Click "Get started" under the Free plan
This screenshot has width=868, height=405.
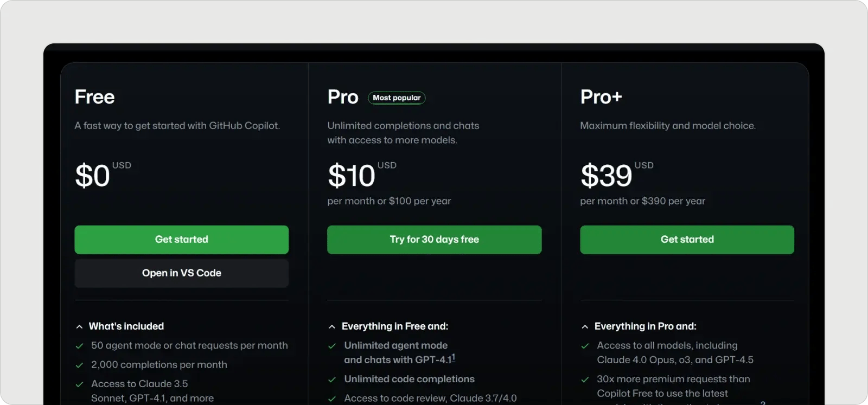(181, 240)
